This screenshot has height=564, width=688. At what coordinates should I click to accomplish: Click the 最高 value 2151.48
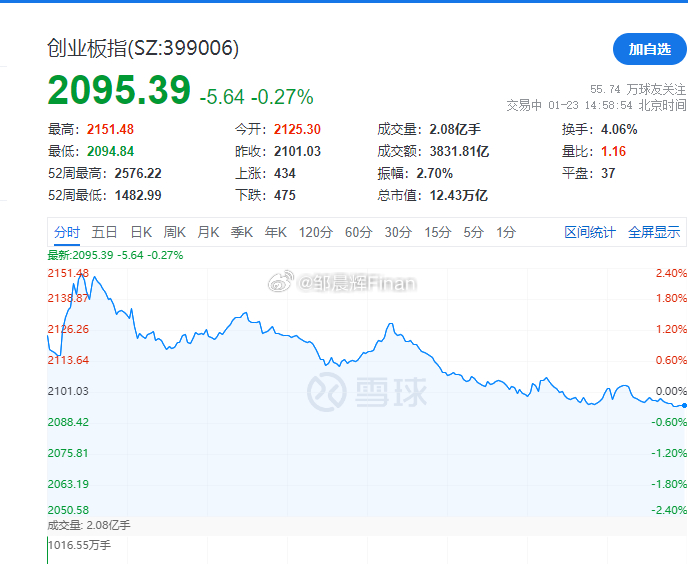pos(110,129)
